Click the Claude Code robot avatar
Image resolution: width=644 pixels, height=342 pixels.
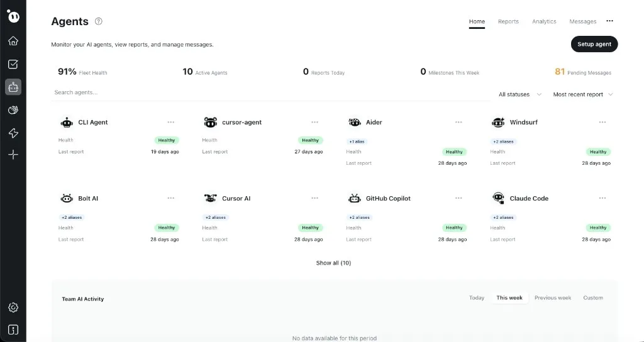498,198
